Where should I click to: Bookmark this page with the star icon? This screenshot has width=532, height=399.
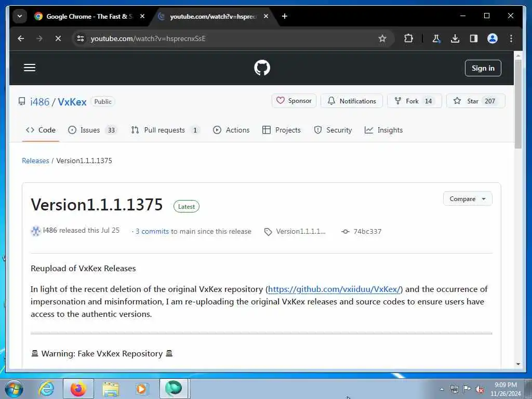(x=382, y=38)
